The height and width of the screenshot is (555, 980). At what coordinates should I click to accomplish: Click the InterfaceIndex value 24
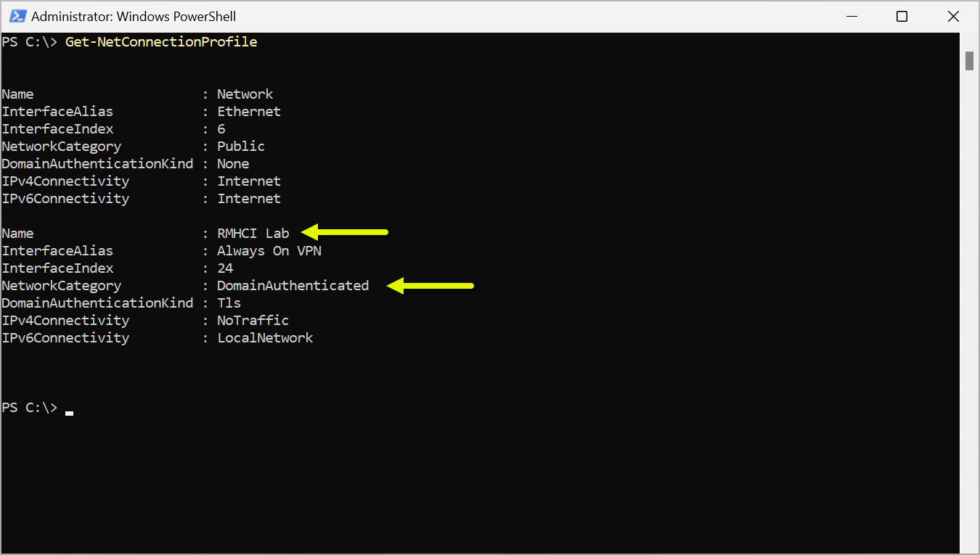click(225, 268)
